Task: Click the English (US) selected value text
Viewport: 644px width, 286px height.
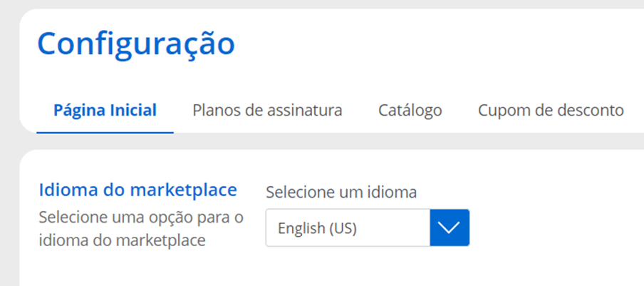Action: pyautogui.click(x=317, y=229)
